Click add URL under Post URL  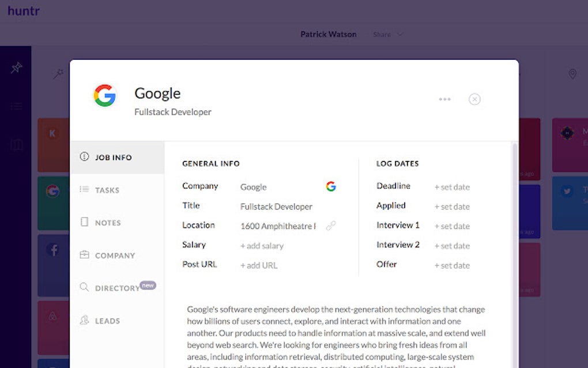click(260, 265)
